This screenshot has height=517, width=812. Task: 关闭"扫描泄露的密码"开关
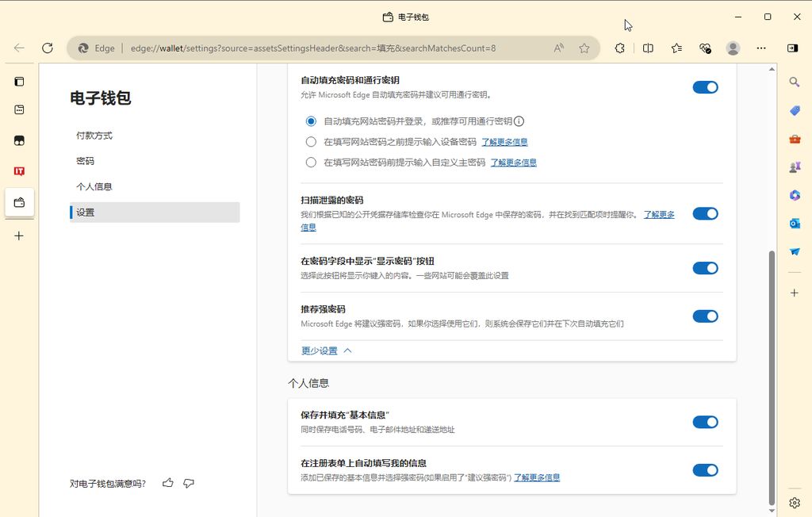(705, 213)
